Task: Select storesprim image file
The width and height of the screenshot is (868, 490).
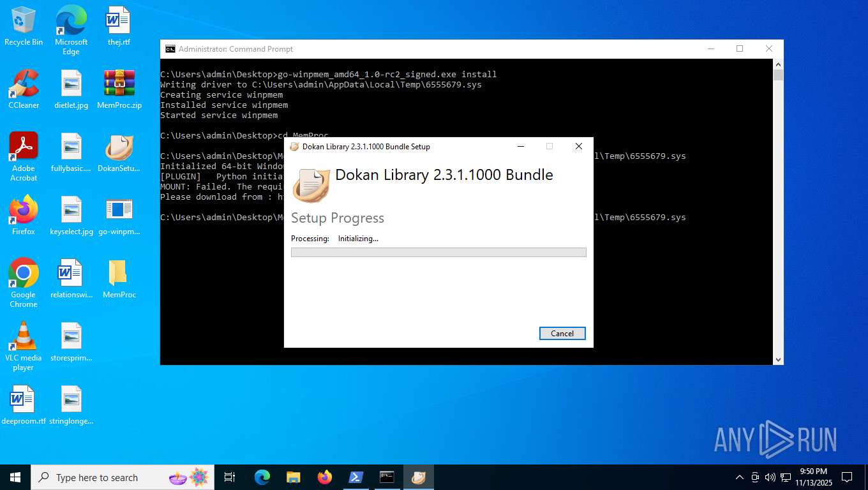Action: [71, 342]
